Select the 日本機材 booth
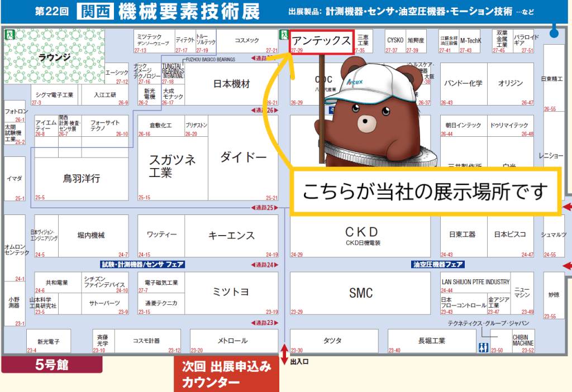The width and height of the screenshot is (572, 392). 231,84
